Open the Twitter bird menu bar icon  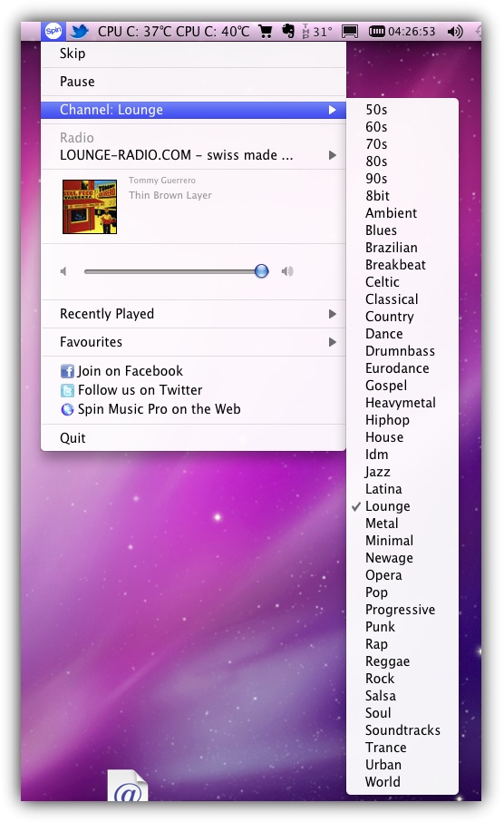coord(80,32)
